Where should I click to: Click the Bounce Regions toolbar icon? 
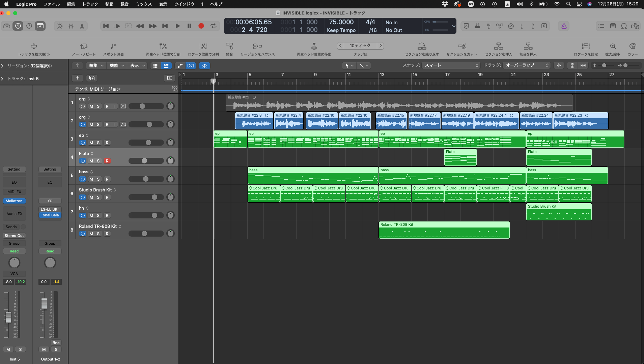(257, 46)
